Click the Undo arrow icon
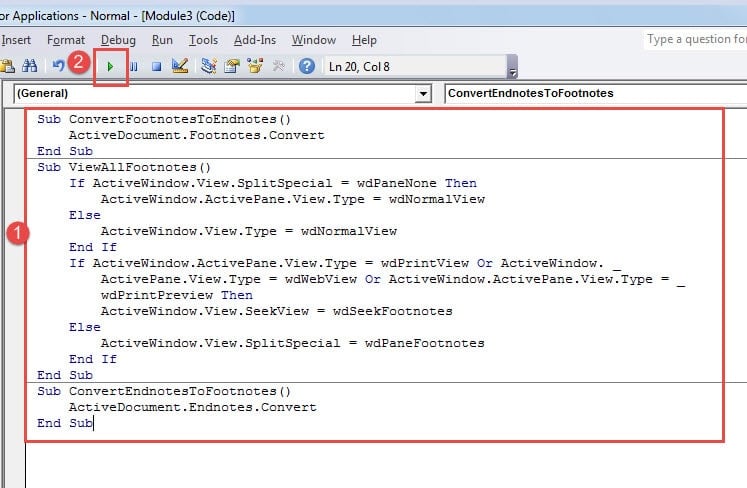747x488 pixels. coord(58,67)
